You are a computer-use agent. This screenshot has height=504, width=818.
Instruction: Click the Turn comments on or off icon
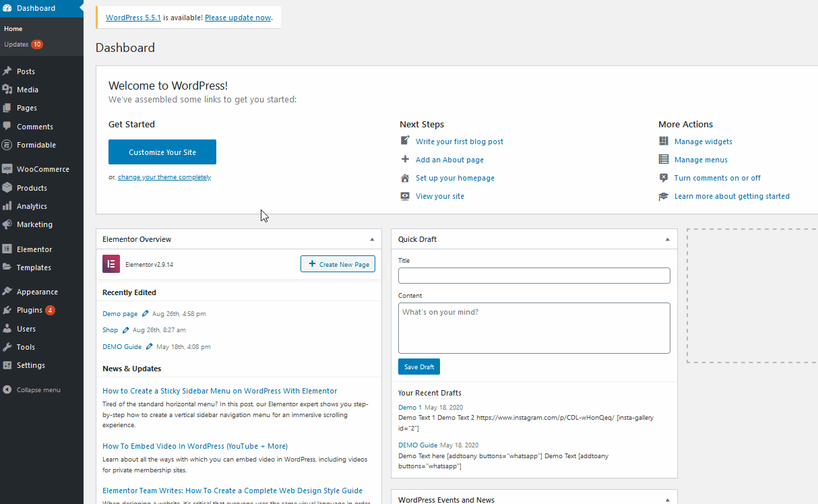664,178
